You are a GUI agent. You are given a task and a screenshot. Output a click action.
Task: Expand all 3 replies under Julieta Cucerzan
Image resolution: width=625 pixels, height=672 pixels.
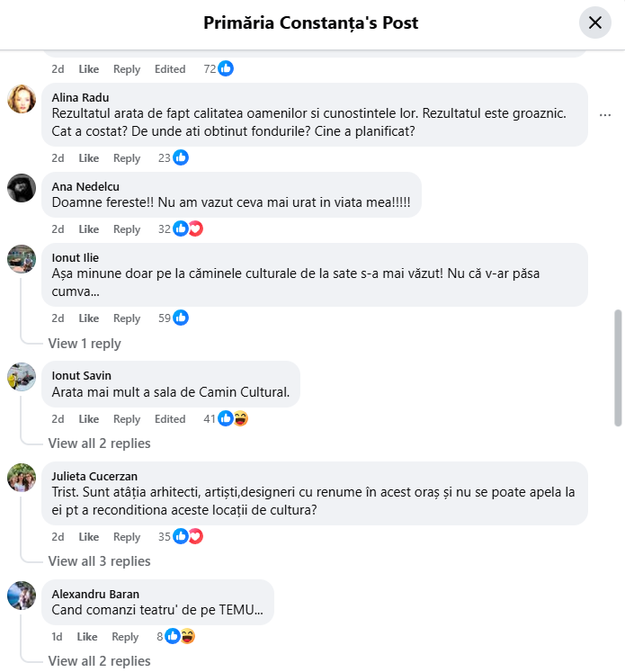(x=99, y=561)
